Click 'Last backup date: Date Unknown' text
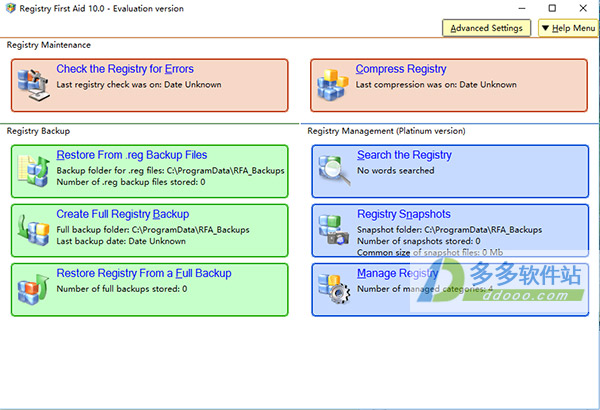This screenshot has height=410, width=600. (x=121, y=241)
